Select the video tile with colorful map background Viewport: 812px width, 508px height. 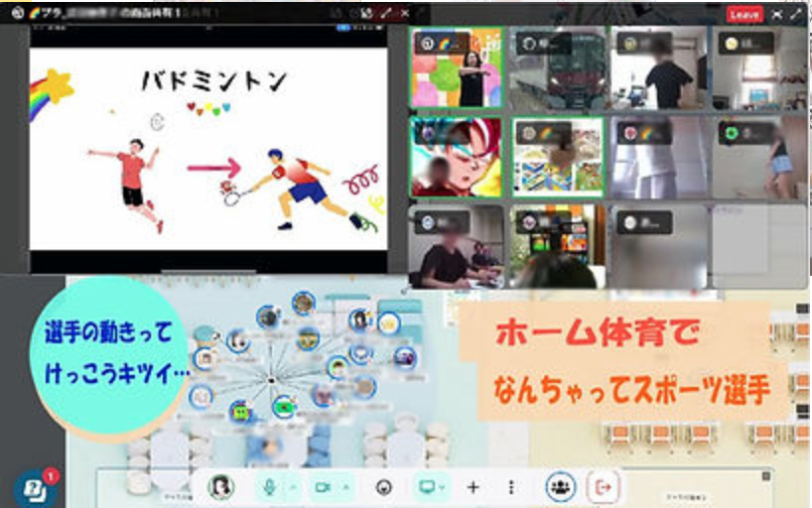(558, 157)
